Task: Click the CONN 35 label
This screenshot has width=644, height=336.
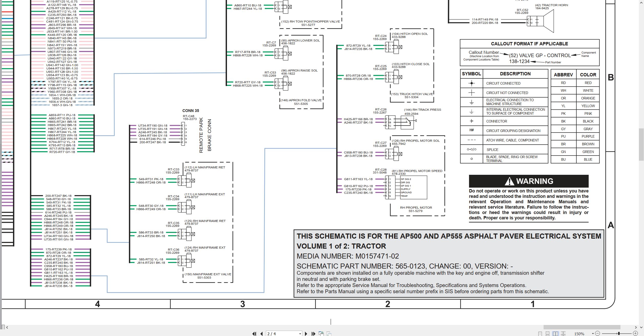Action: coord(191,111)
